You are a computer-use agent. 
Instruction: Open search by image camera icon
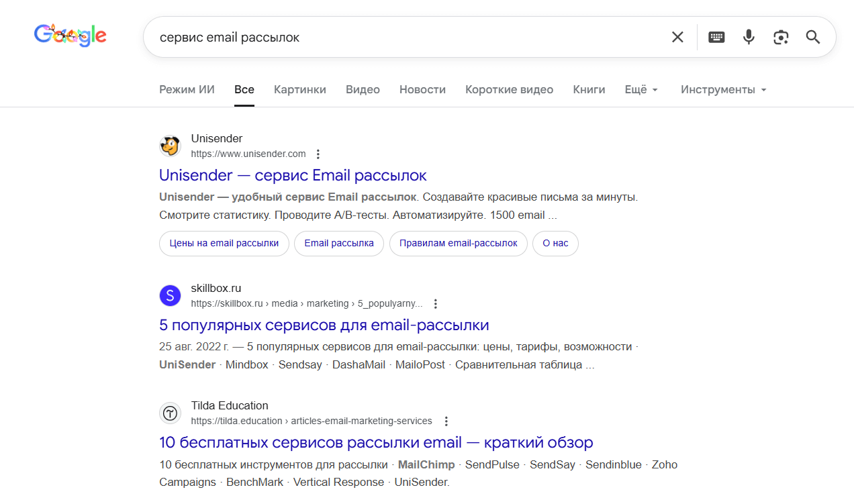781,37
